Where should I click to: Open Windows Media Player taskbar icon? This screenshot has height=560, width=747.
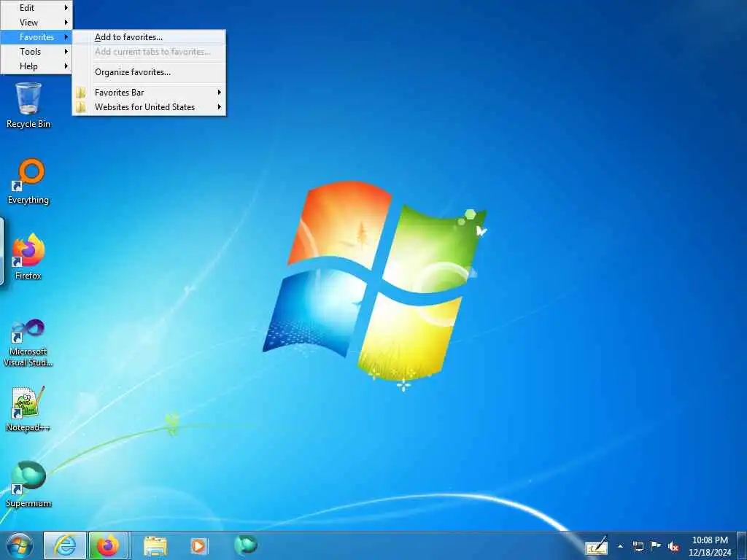click(x=198, y=546)
